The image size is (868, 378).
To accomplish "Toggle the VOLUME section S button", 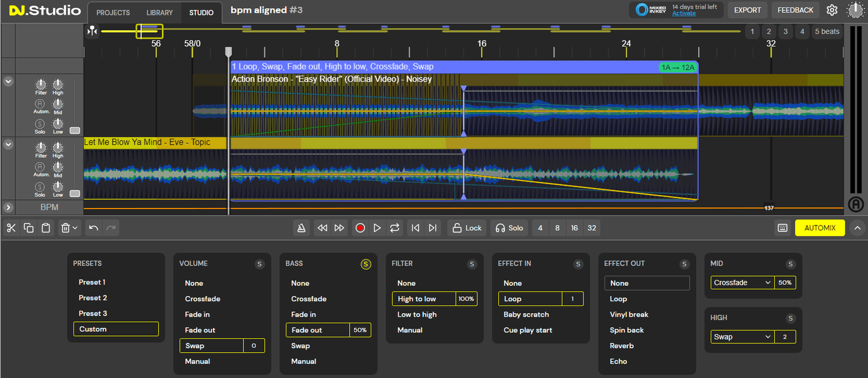I will click(x=260, y=264).
